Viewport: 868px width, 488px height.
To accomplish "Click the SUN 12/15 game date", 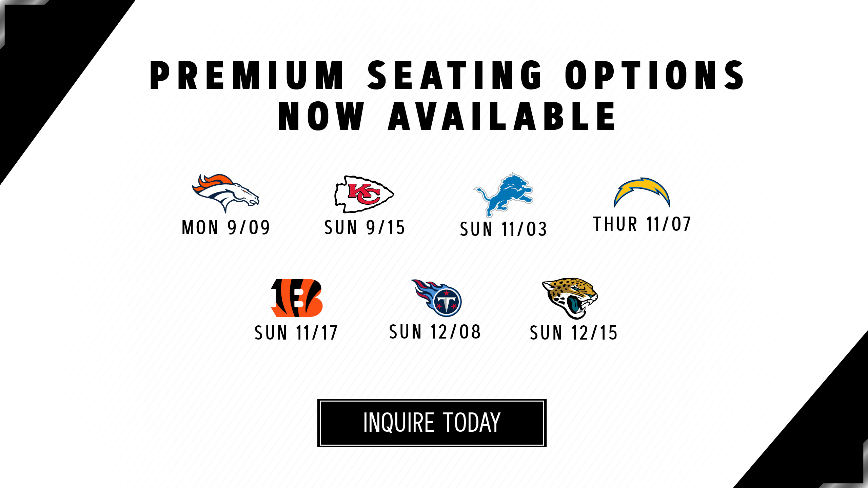I will click(573, 333).
